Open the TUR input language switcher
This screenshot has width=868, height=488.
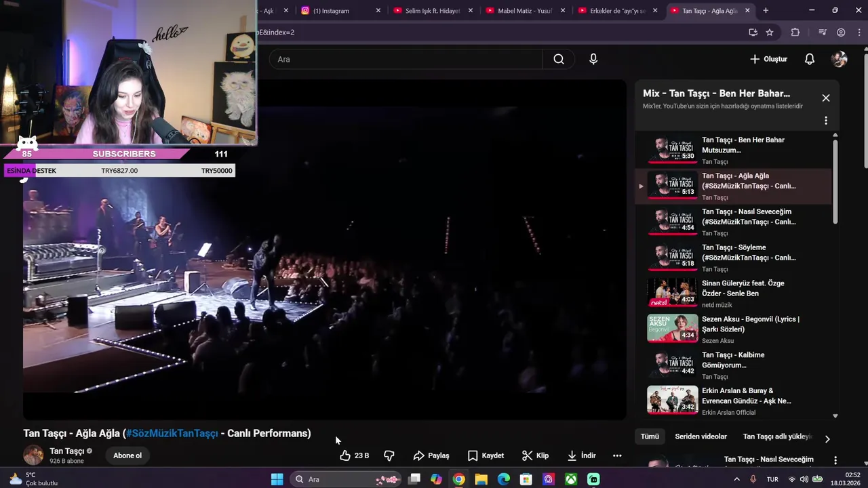[x=772, y=479]
